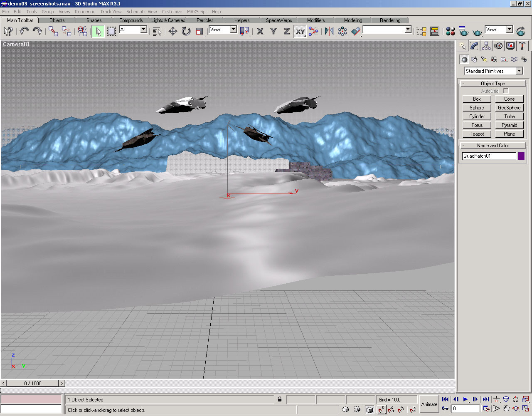Click the Mirror Selected Objects icon
Viewport: 532px width, 416px height.
pos(329,31)
